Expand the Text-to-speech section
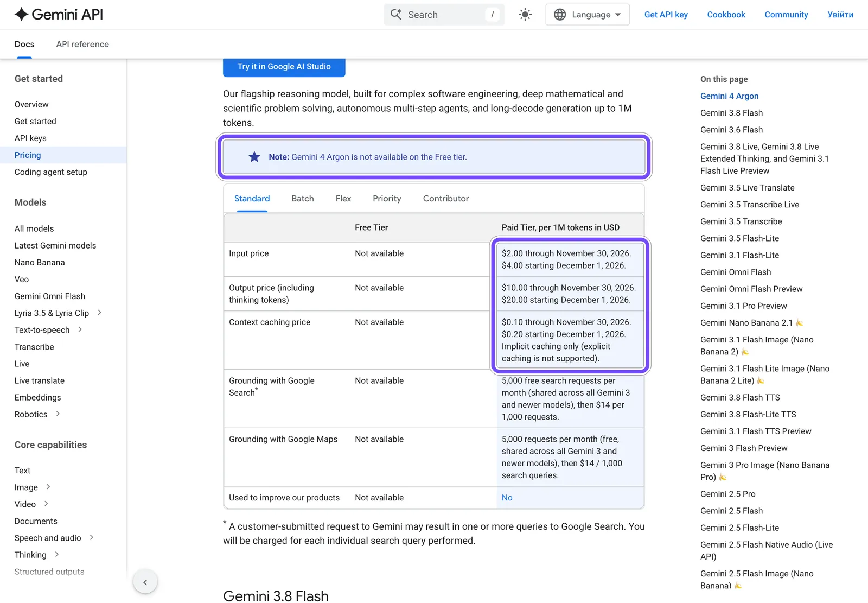This screenshot has width=868, height=603. pos(80,329)
